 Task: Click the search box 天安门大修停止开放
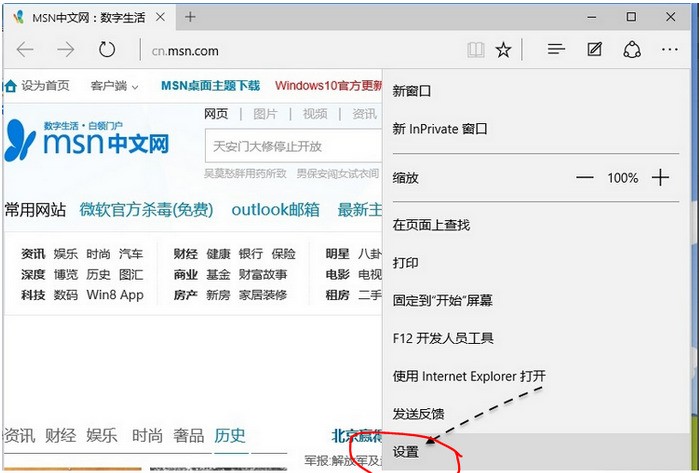click(x=293, y=146)
